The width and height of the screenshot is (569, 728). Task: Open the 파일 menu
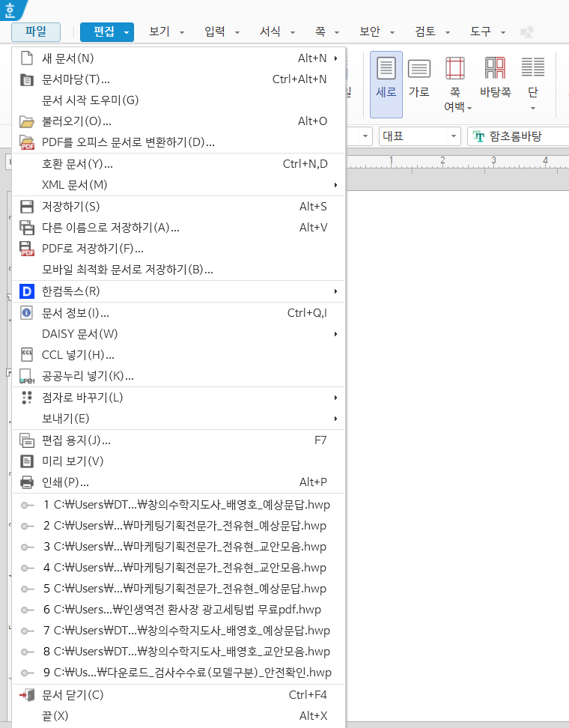pos(36,31)
